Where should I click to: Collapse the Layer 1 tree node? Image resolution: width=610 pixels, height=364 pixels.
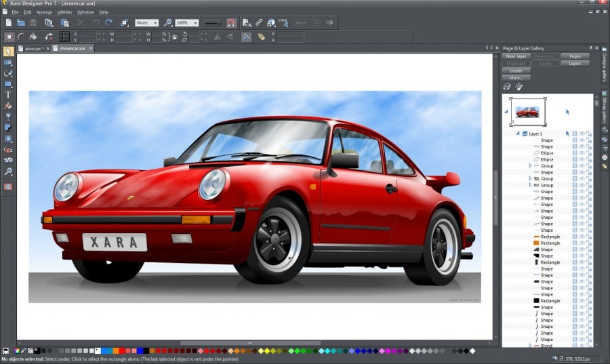click(517, 134)
